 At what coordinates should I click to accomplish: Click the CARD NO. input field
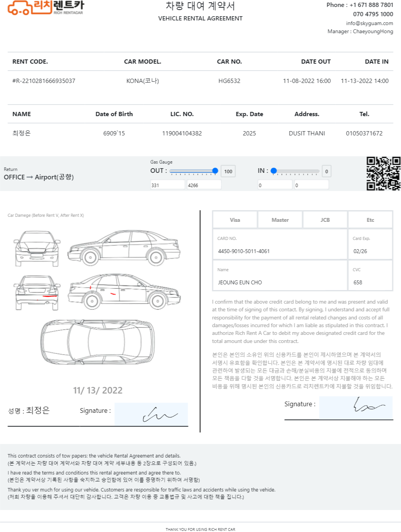click(x=280, y=245)
